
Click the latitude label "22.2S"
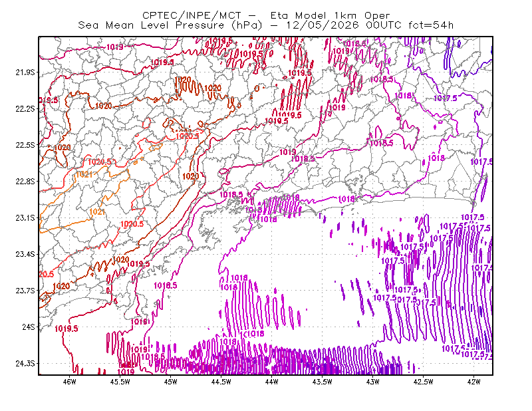25,108
